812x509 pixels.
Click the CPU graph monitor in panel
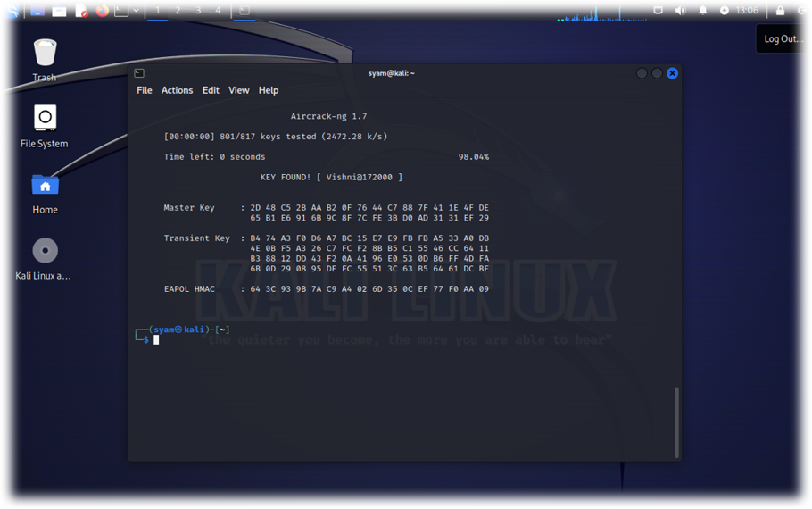click(601, 13)
